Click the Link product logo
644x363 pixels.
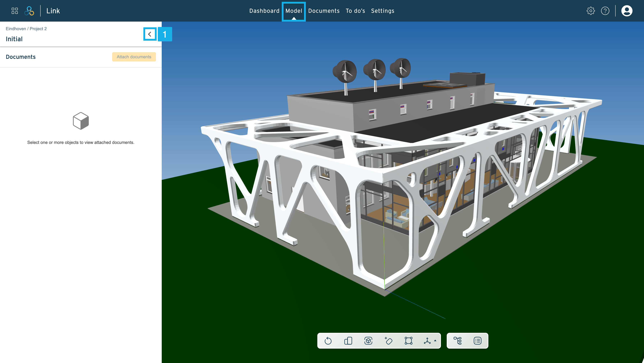click(29, 11)
